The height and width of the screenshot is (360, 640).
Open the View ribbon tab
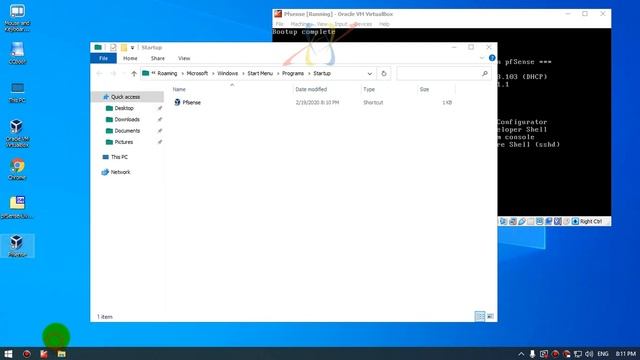pos(184,58)
